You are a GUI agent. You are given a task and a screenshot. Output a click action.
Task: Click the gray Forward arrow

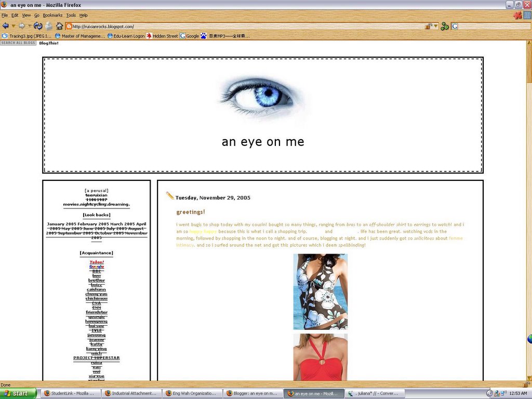[x=22, y=26]
